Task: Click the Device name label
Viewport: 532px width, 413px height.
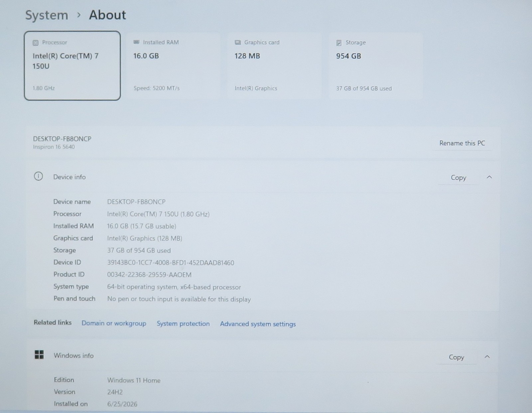Action: [x=72, y=202]
